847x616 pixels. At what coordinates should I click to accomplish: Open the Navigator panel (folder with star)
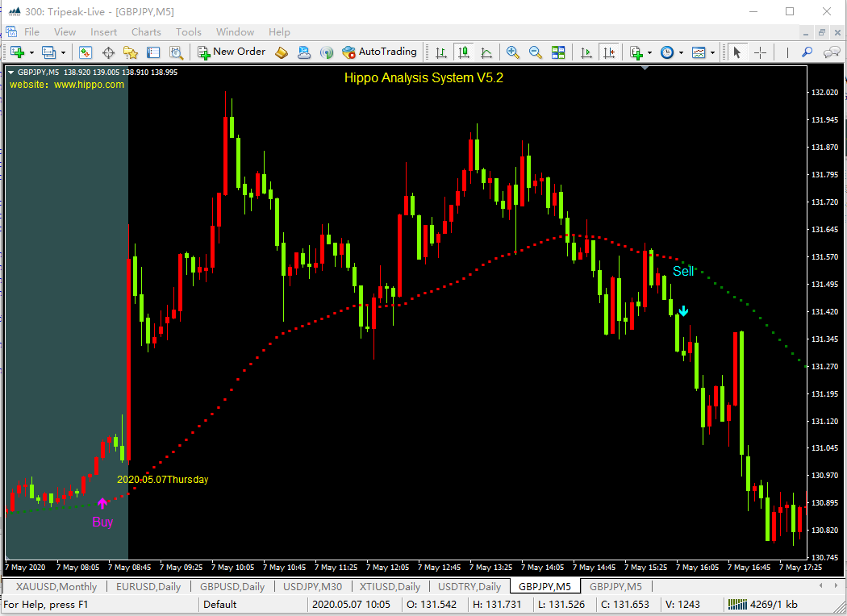pyautogui.click(x=131, y=52)
